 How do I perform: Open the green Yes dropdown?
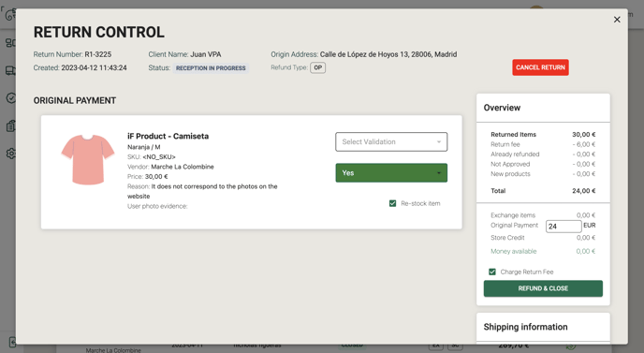[x=391, y=173]
